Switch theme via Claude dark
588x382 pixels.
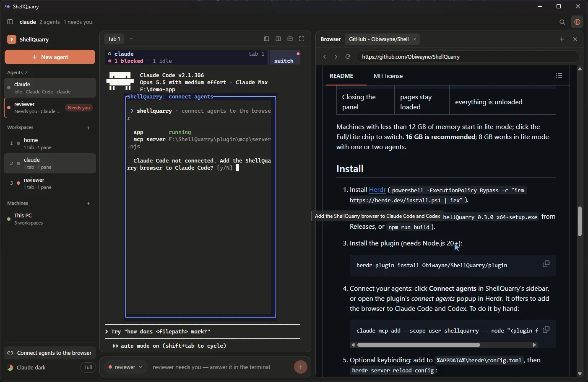point(27,367)
